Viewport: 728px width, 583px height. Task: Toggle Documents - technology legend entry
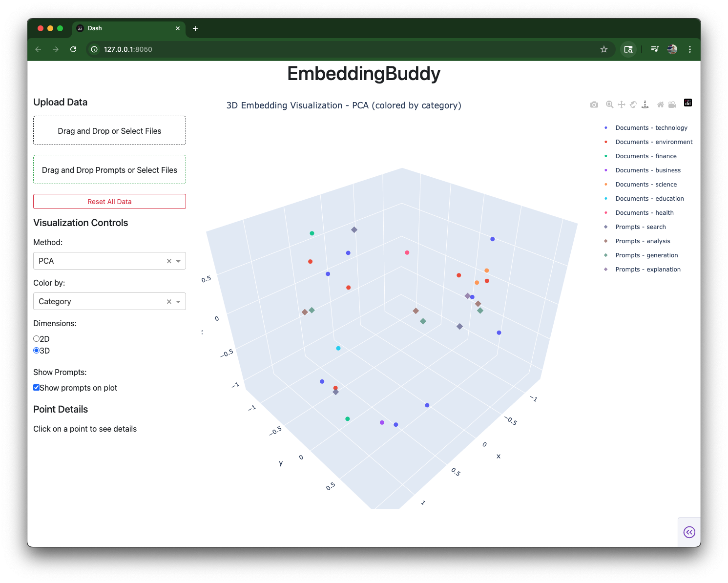[651, 128]
